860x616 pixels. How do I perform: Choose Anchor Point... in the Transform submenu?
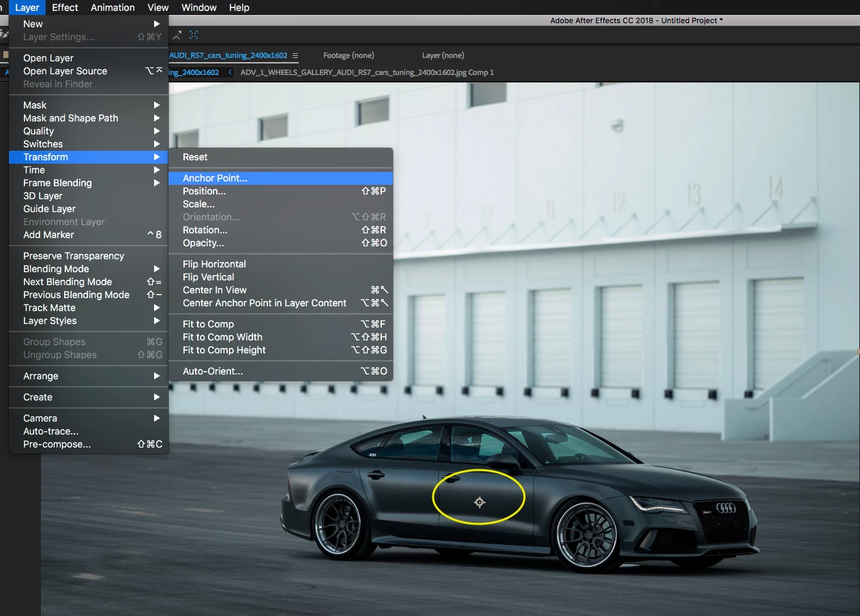click(281, 178)
